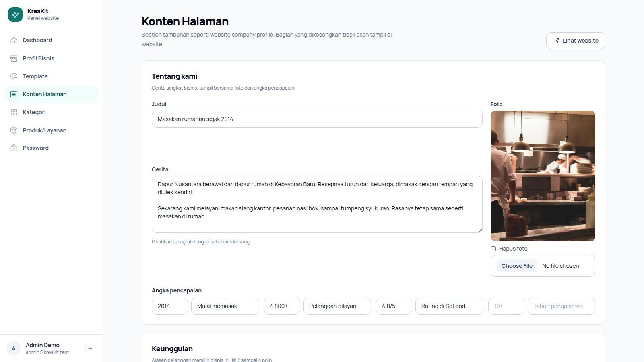Viewport: 644px width, 362px height.
Task: Click the Tentang kami heading
Action: [x=174, y=76]
